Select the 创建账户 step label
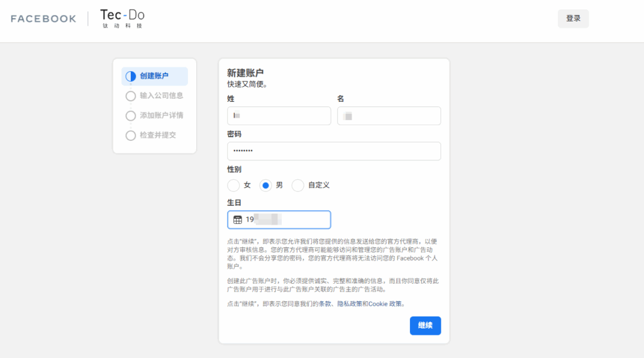The height and width of the screenshot is (358, 644). click(154, 76)
